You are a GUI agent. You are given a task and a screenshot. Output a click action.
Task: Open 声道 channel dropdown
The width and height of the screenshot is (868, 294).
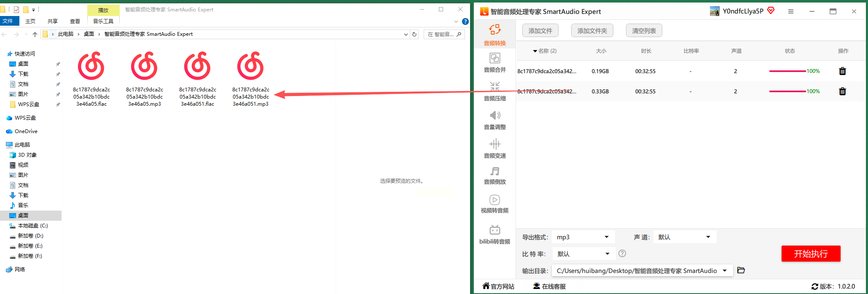[x=685, y=237]
